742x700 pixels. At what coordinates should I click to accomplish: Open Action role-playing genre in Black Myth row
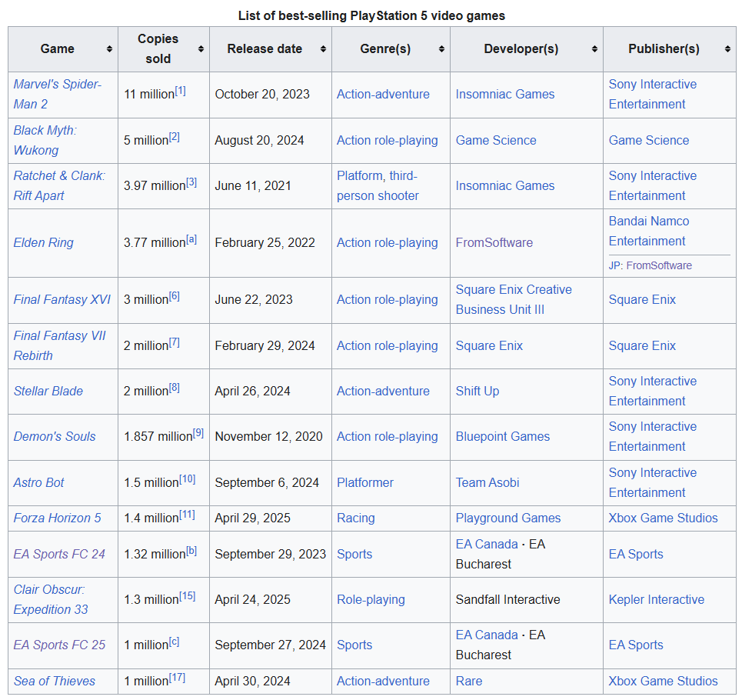click(x=388, y=140)
